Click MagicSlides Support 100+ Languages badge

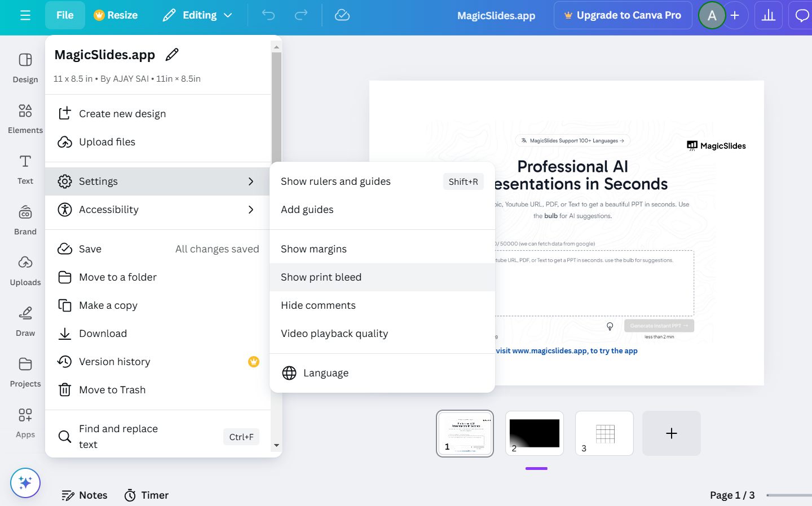pos(572,140)
